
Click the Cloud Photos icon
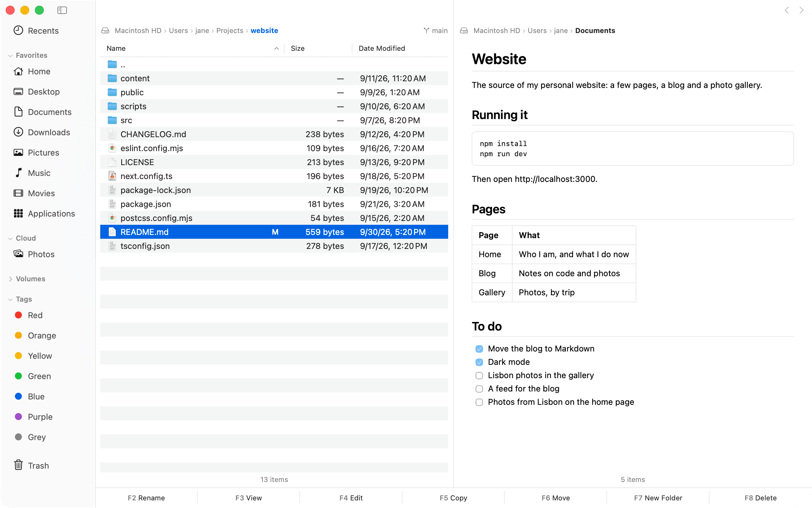pos(18,254)
